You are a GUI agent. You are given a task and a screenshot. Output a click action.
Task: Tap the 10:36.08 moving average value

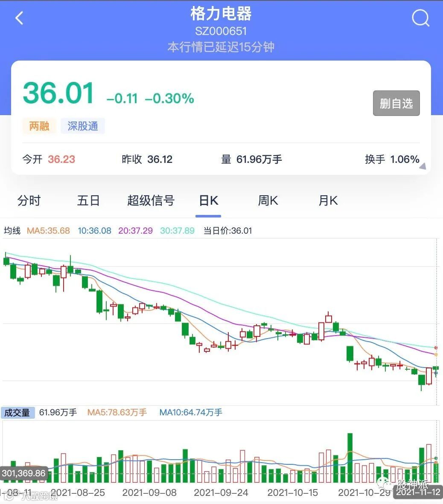pyautogui.click(x=94, y=230)
